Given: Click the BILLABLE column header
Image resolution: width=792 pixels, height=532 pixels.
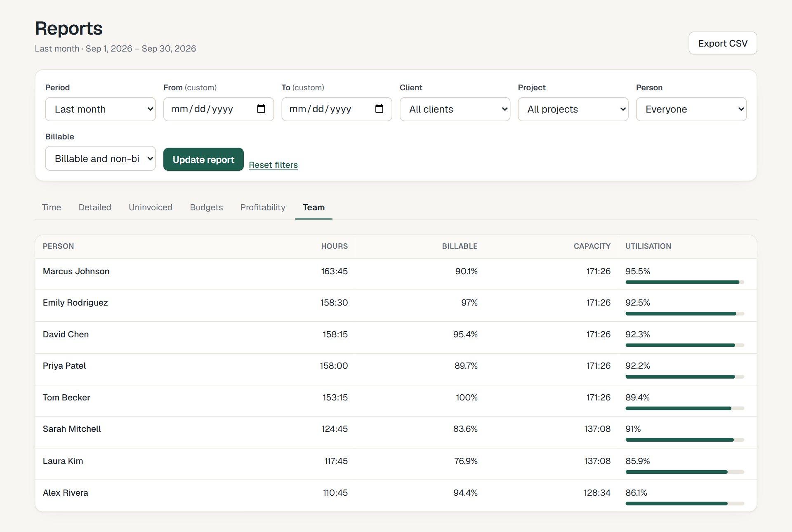Looking at the screenshot, I should [x=460, y=246].
